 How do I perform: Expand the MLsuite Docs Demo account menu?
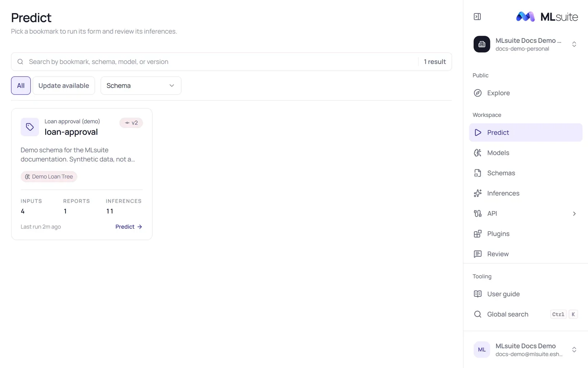pyautogui.click(x=525, y=350)
